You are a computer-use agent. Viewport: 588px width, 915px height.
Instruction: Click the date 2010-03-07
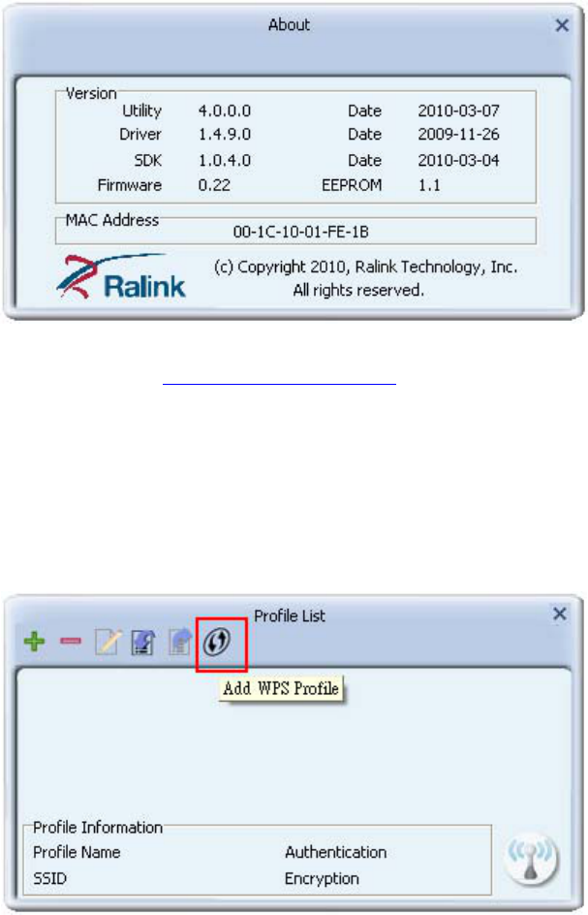[458, 110]
